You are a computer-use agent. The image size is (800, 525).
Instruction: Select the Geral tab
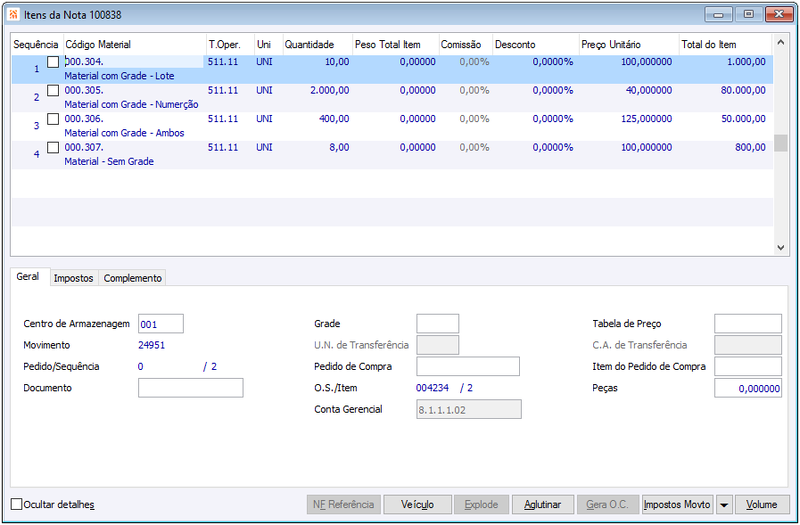(28, 277)
